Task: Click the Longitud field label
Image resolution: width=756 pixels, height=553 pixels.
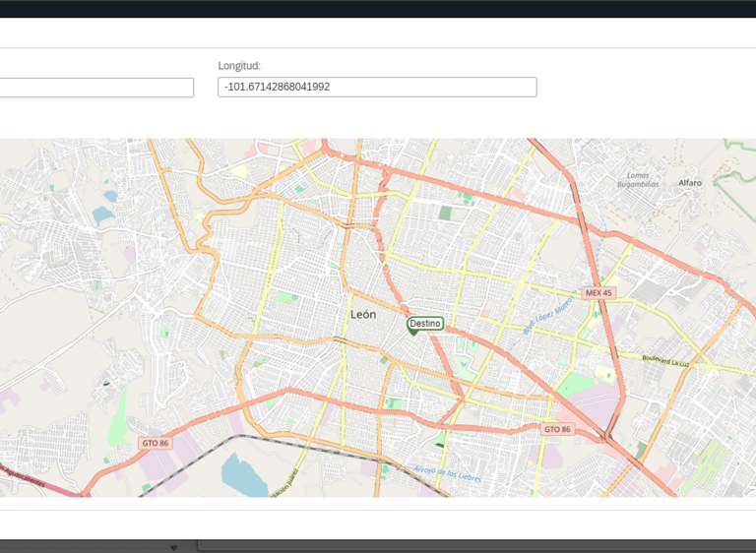Action: [239, 66]
